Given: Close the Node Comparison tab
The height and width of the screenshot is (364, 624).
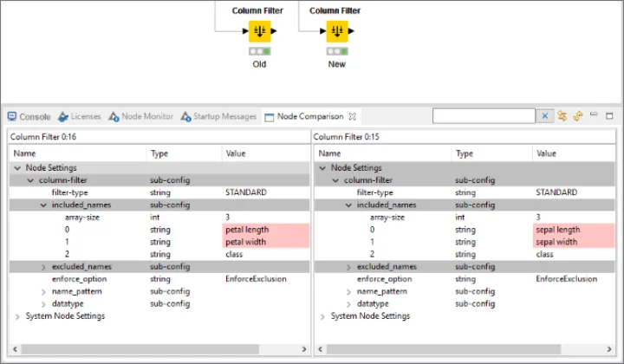Looking at the screenshot, I should (x=353, y=116).
